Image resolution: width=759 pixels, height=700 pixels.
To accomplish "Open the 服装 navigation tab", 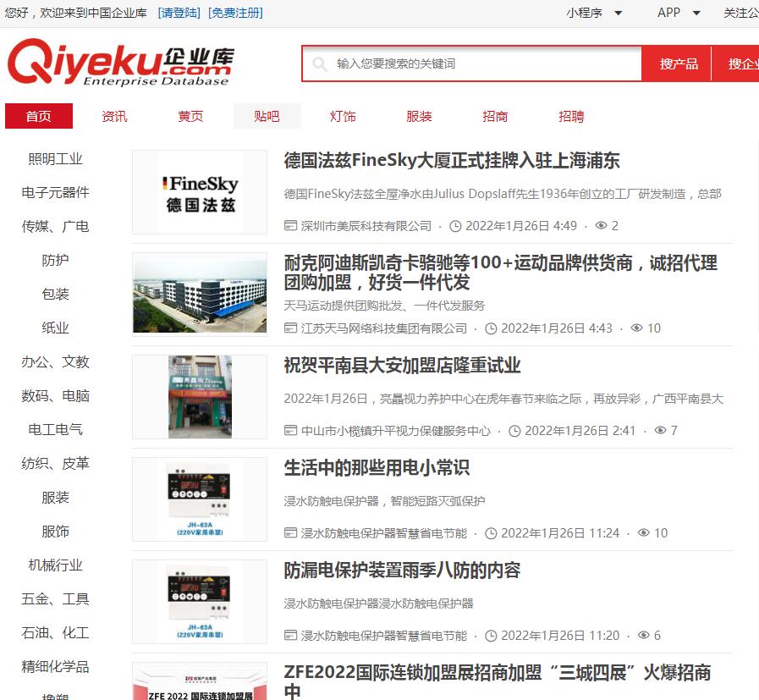I will pyautogui.click(x=419, y=116).
